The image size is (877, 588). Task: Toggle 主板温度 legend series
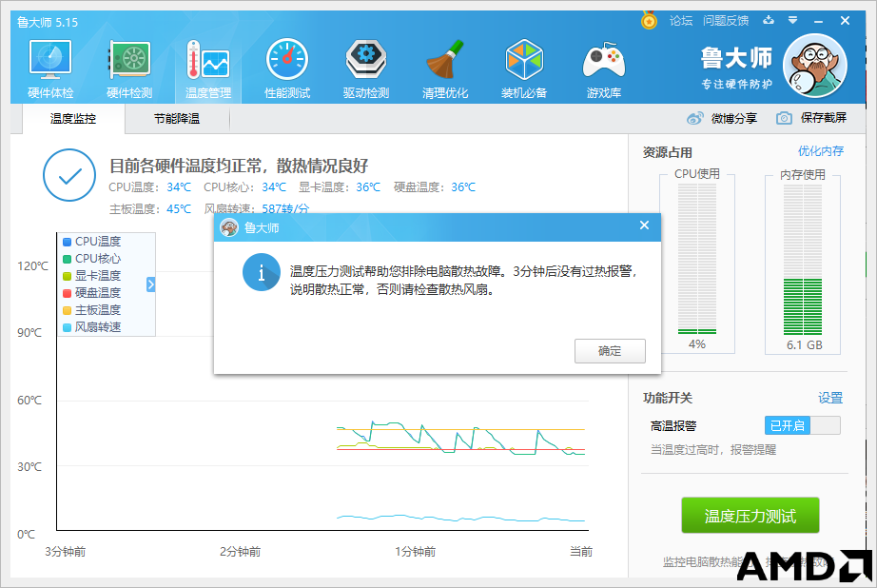[92, 310]
